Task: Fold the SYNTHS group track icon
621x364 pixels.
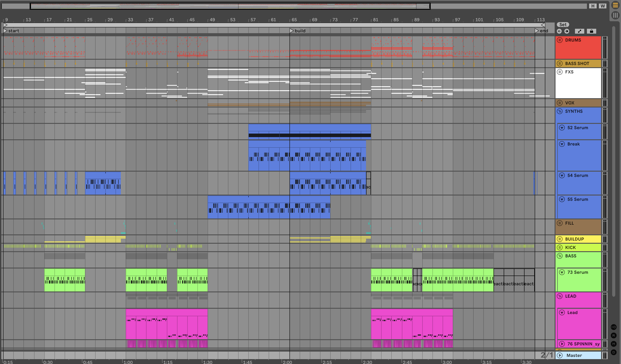Action: point(560,111)
